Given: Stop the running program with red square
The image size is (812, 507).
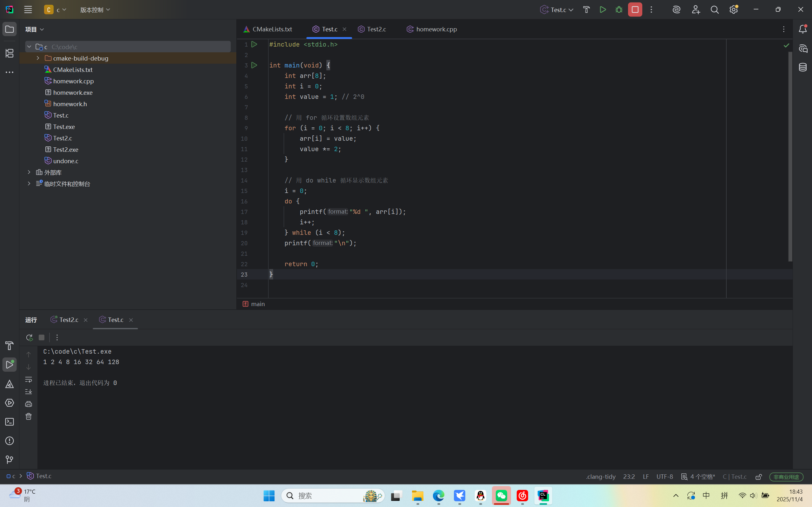Looking at the screenshot, I should 635,10.
